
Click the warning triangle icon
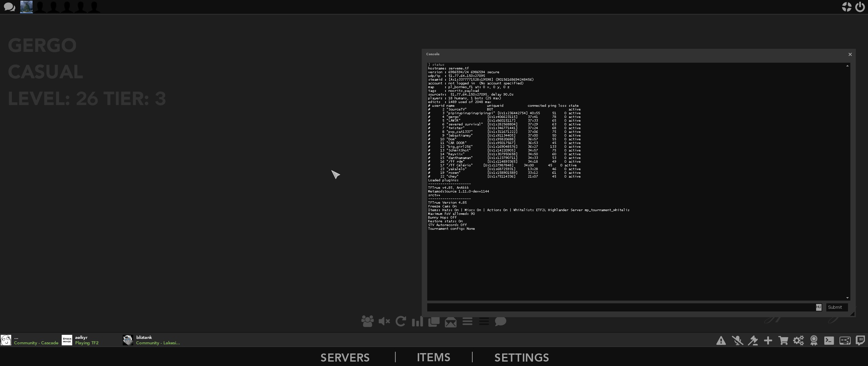pos(721,341)
